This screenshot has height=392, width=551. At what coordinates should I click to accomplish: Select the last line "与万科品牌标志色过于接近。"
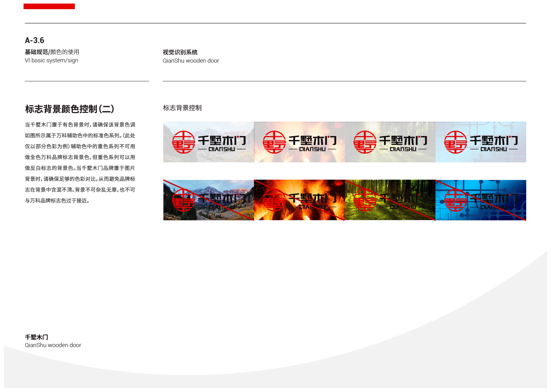[57, 200]
